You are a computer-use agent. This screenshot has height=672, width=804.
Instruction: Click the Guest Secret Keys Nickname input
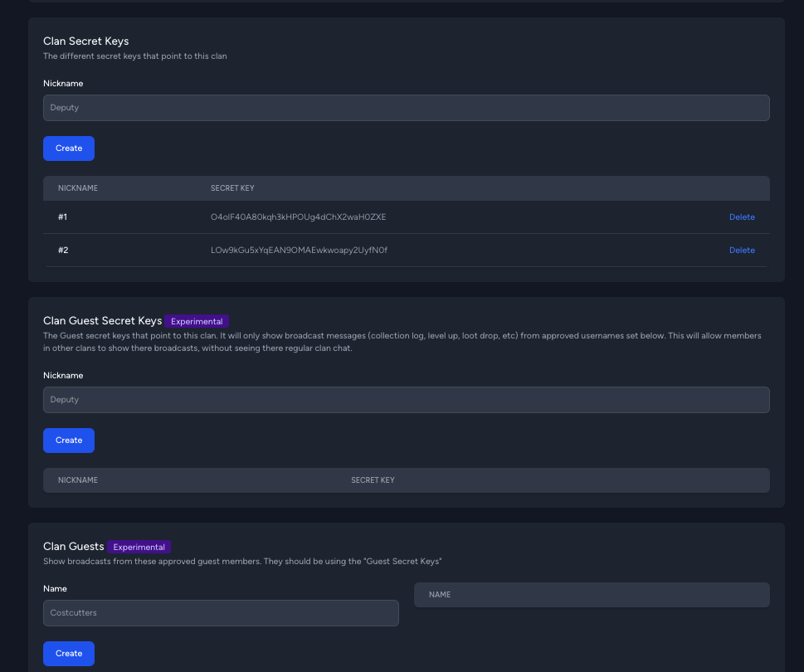pos(406,400)
